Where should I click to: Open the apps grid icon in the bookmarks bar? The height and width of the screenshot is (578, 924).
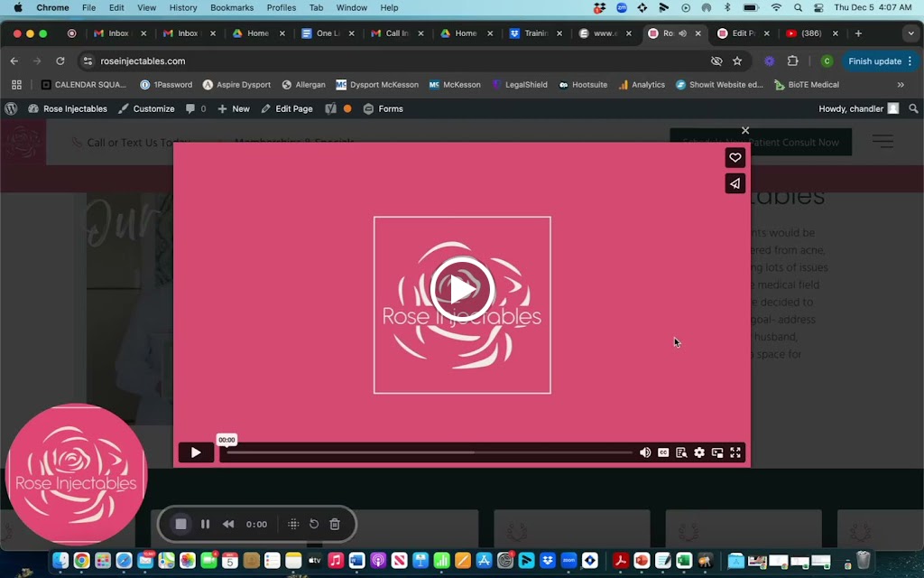(16, 84)
